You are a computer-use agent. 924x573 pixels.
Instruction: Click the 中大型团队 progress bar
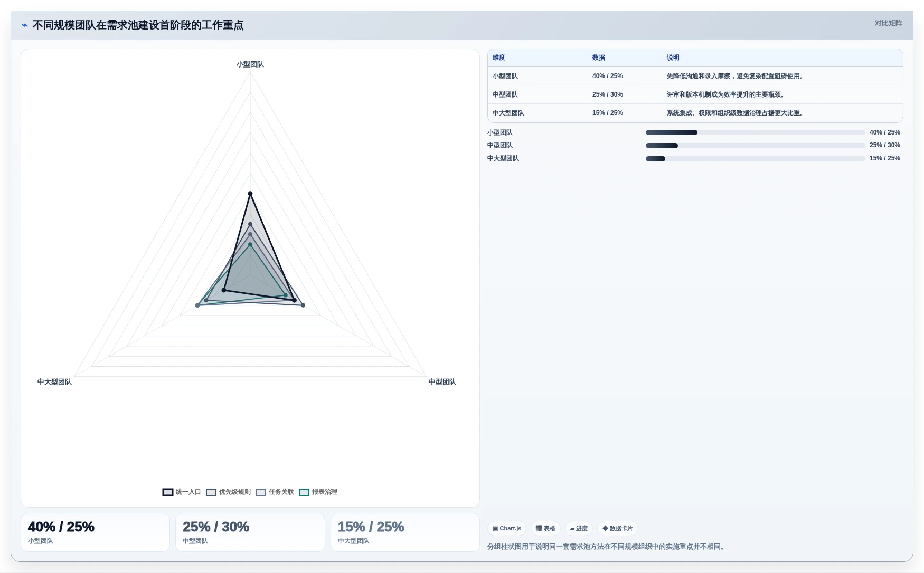755,159
